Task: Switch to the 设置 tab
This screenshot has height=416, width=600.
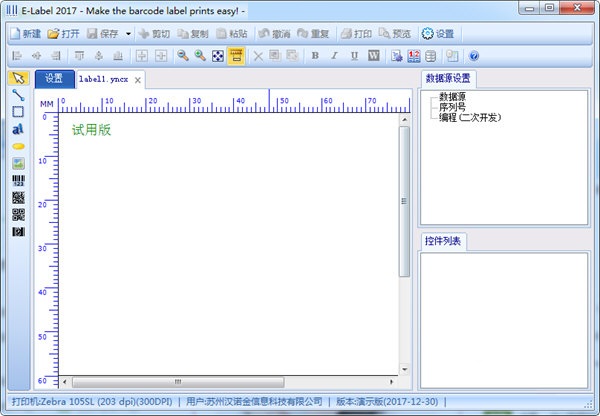Action: coord(53,79)
